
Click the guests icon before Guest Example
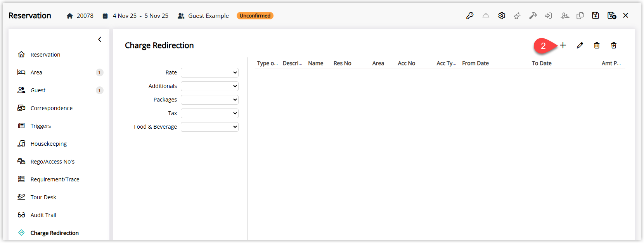click(x=181, y=16)
